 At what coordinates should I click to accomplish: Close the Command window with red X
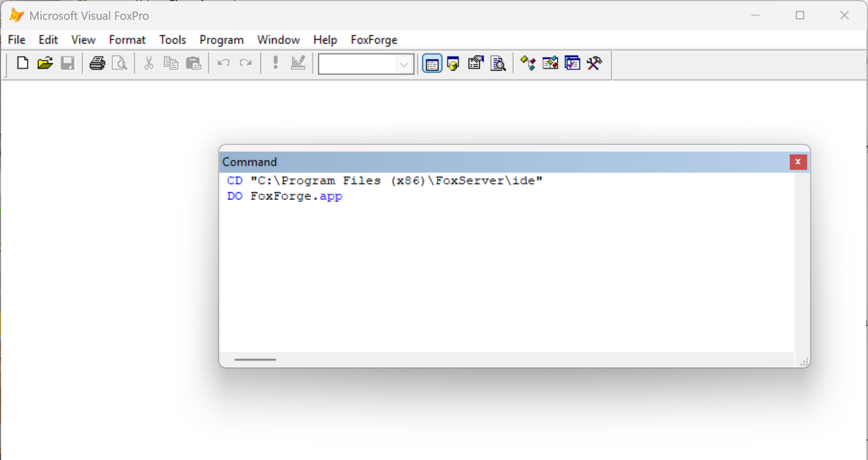click(x=798, y=162)
